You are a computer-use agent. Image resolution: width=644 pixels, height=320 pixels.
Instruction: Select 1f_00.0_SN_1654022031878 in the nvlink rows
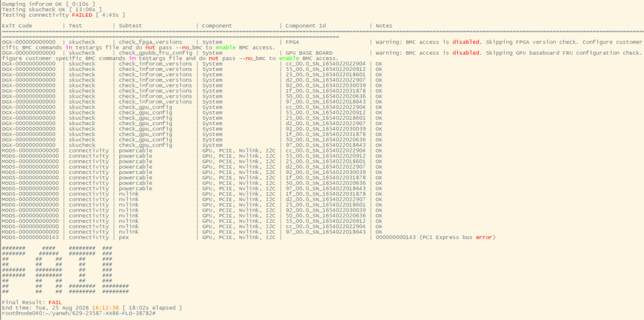click(x=326, y=194)
